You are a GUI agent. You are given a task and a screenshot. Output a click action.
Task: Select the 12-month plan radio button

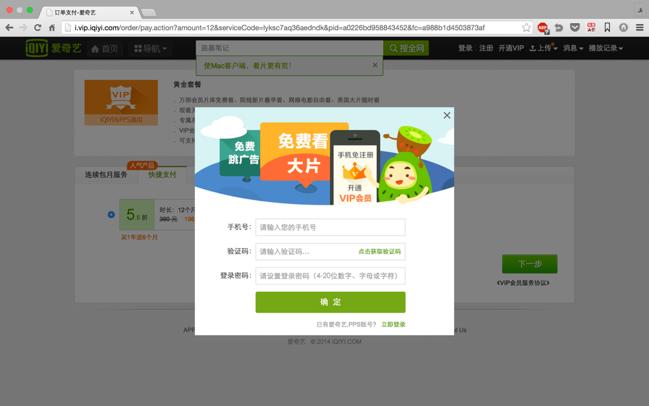click(x=111, y=214)
